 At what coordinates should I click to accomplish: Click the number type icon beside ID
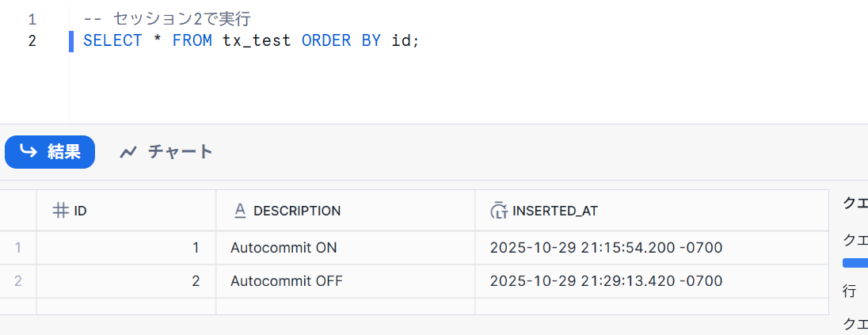pyautogui.click(x=59, y=211)
